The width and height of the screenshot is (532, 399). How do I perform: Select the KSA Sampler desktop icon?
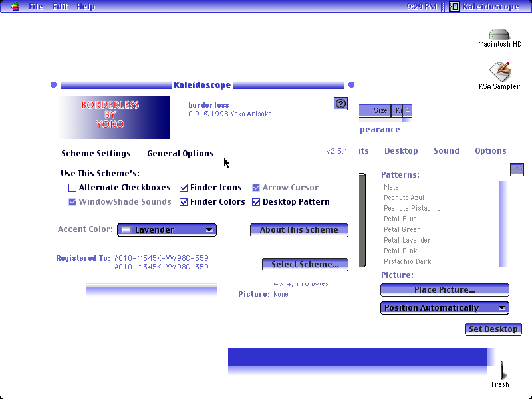(x=500, y=71)
